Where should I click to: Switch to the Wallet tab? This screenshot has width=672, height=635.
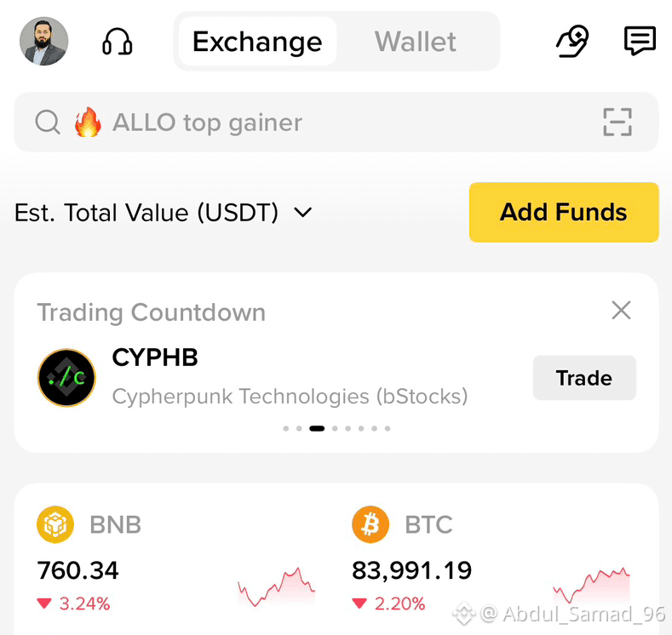[416, 42]
